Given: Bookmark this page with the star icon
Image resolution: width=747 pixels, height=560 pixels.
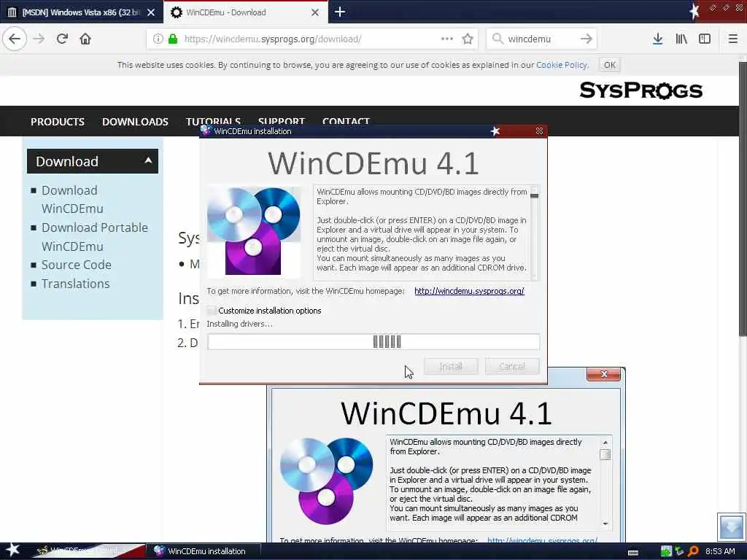Looking at the screenshot, I should pos(468,39).
